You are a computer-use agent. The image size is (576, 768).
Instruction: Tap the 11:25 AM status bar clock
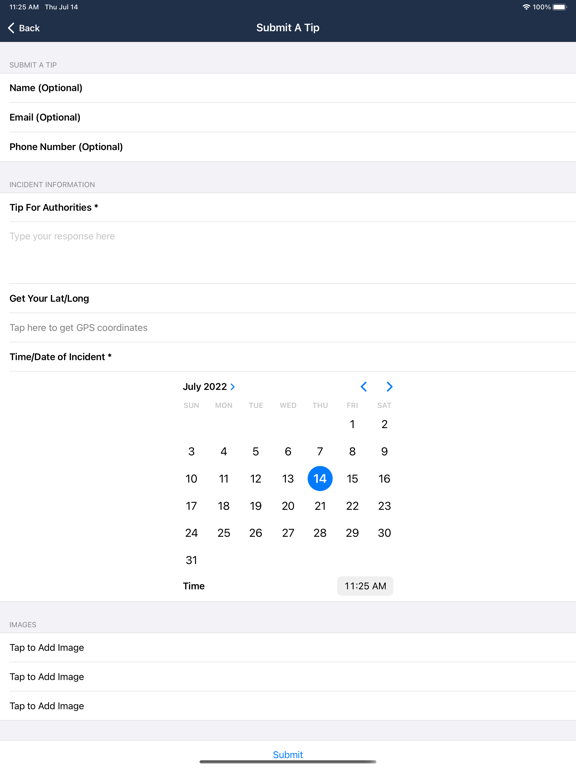(x=24, y=7)
